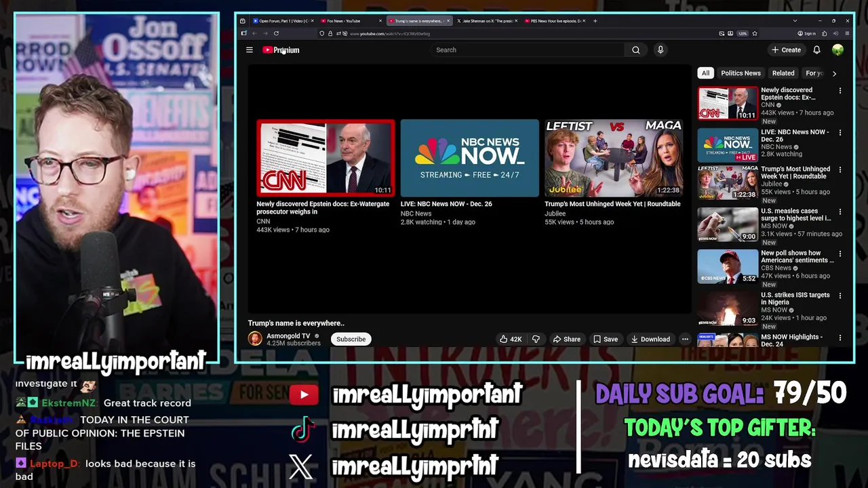Open sidebar CNN Epstein docs thumbnail

coord(728,103)
